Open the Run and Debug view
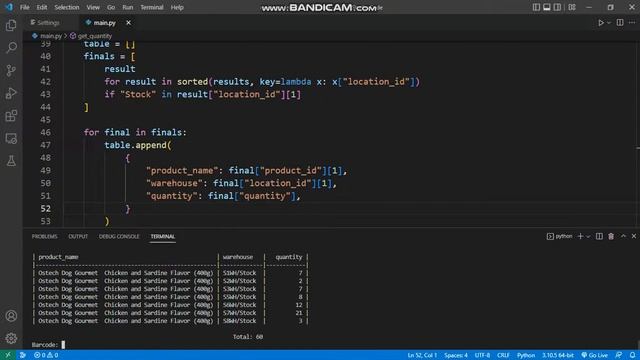The width and height of the screenshot is (640, 360). [11, 93]
